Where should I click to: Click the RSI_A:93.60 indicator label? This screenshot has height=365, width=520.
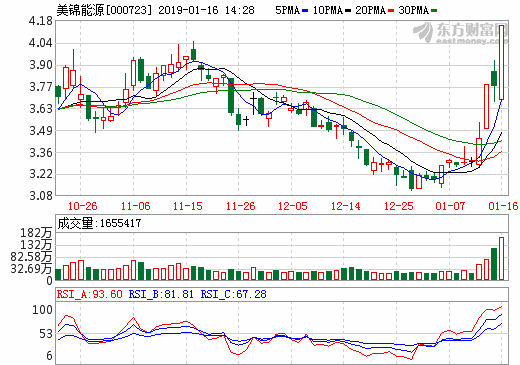point(90,294)
